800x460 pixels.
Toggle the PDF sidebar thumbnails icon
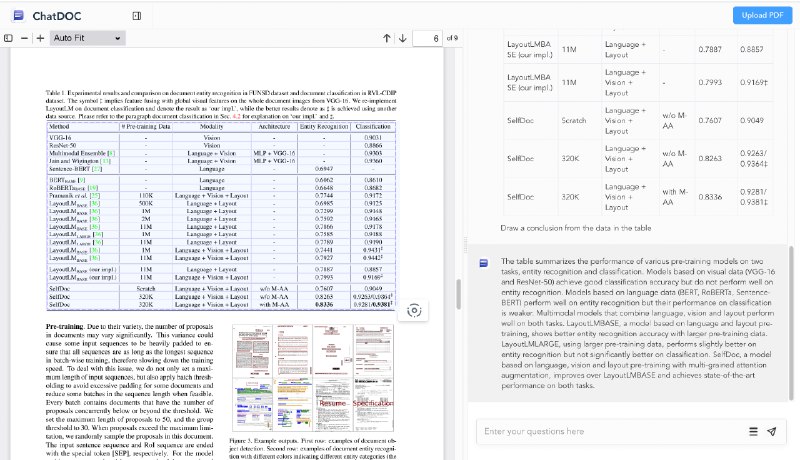pyautogui.click(x=8, y=38)
